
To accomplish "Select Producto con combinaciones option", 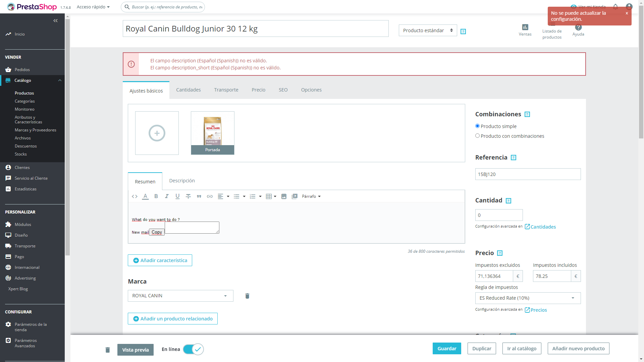I will tap(477, 136).
